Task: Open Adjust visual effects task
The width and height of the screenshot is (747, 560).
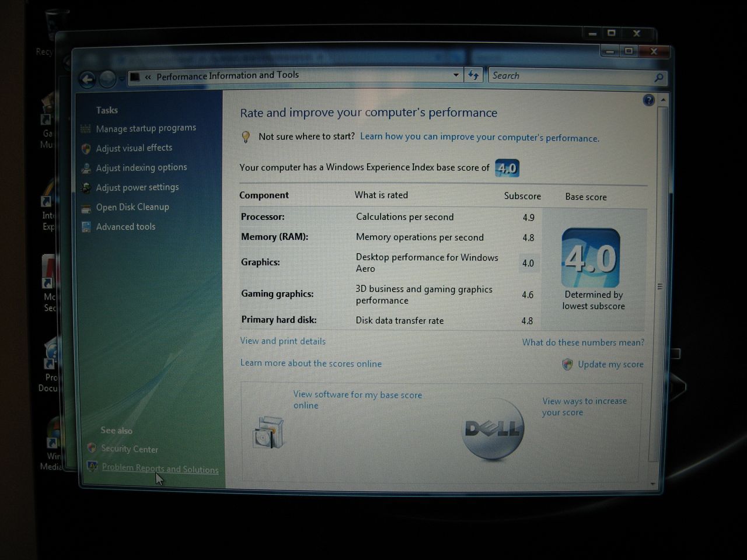Action: click(134, 148)
